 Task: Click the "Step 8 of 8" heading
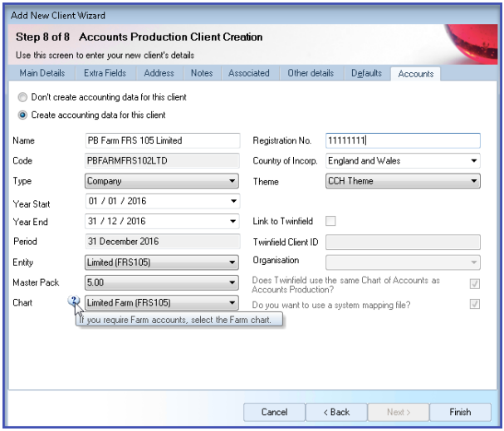[42, 37]
